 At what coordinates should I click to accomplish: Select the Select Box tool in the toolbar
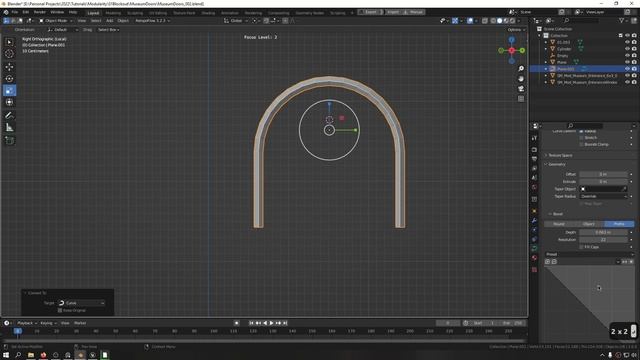pos(9,42)
